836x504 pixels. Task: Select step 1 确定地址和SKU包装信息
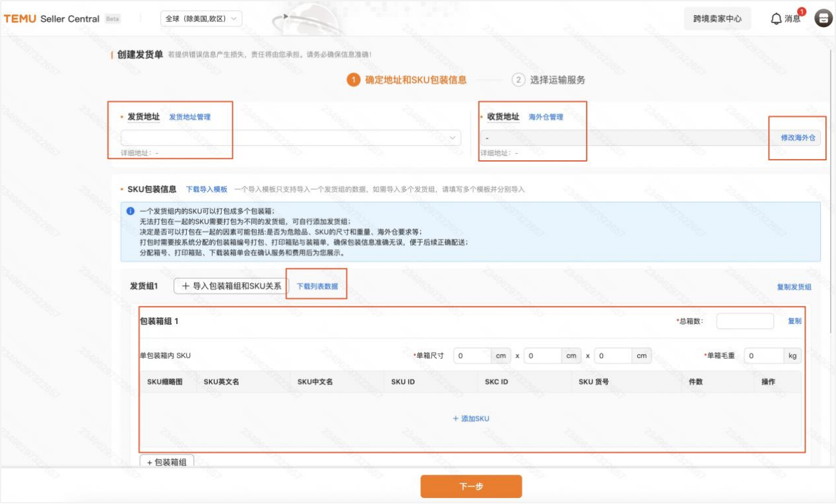407,80
